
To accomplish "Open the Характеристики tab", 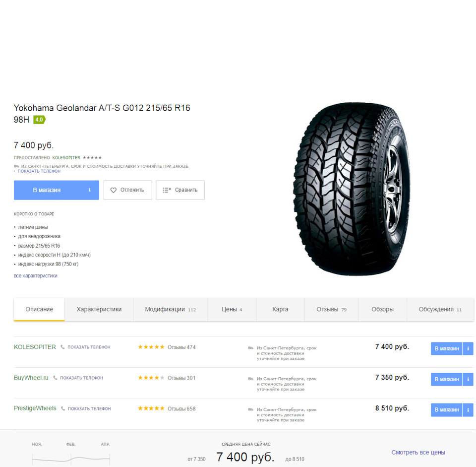I will [99, 309].
